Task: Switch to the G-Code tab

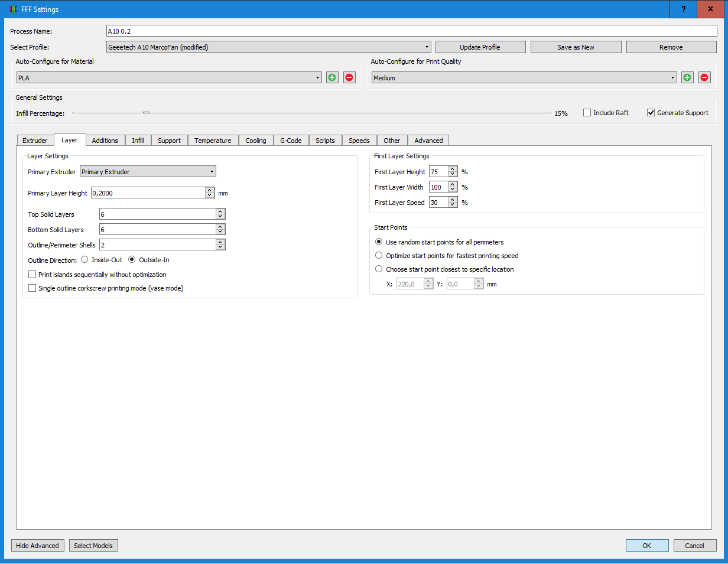Action: click(x=291, y=141)
